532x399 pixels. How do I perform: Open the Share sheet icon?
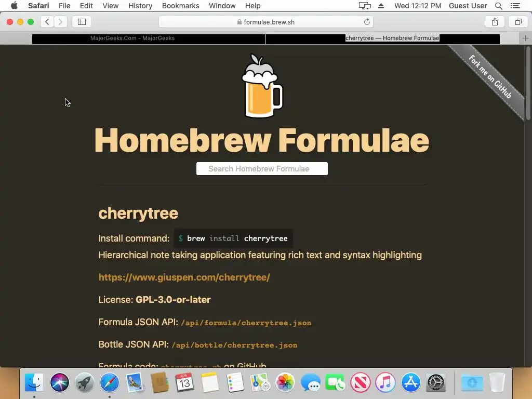click(495, 22)
